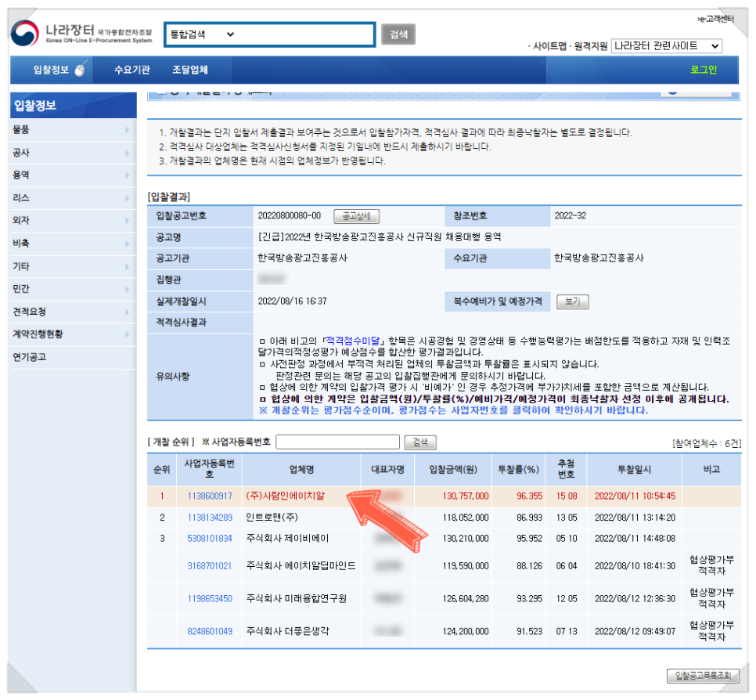Click the 투찰률(%) column header
This screenshot has width=756, height=700.
pyautogui.click(x=518, y=469)
